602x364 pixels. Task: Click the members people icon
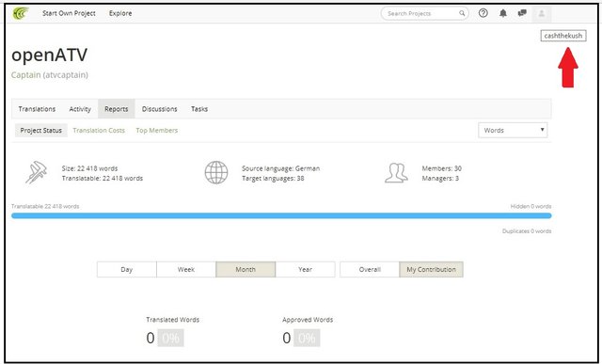(x=396, y=173)
